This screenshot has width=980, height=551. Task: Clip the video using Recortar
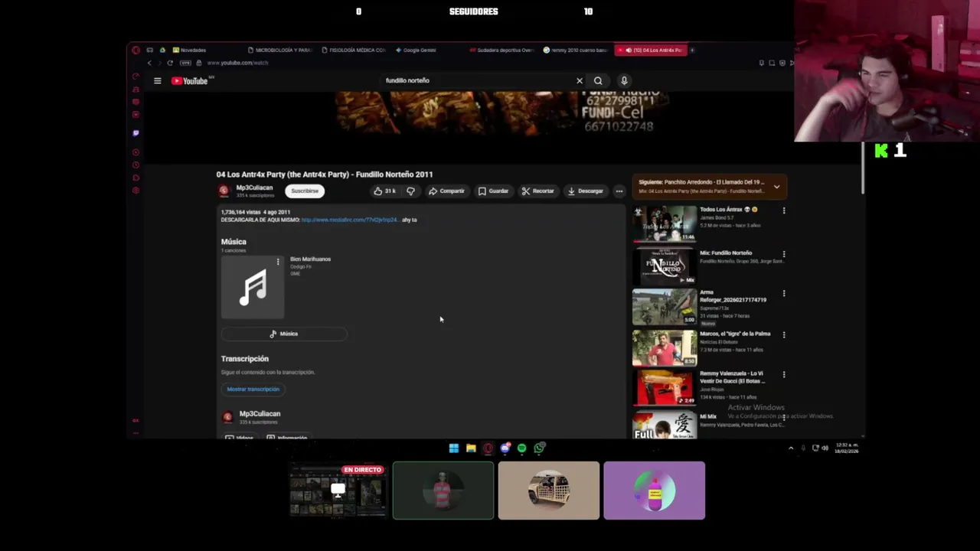pos(537,191)
